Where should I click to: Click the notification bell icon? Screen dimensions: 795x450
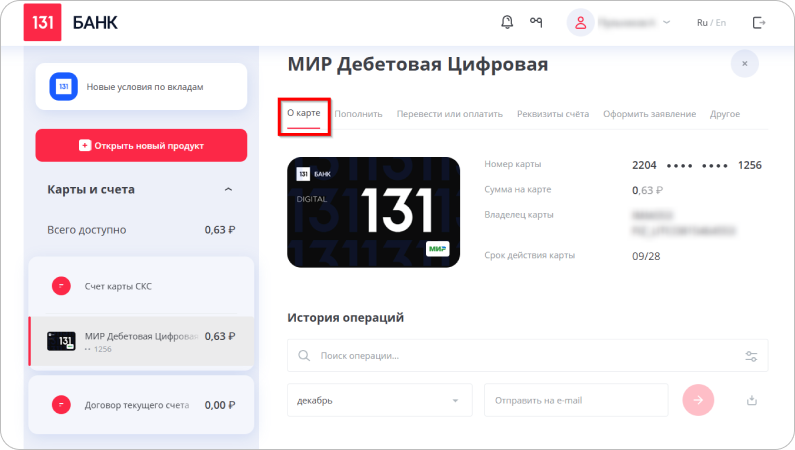507,22
